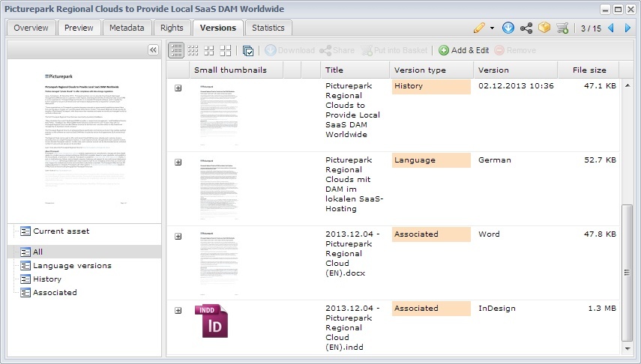Viewport: 641px width, 364px height.
Task: Click the yellow package box icon
Action: 544,28
